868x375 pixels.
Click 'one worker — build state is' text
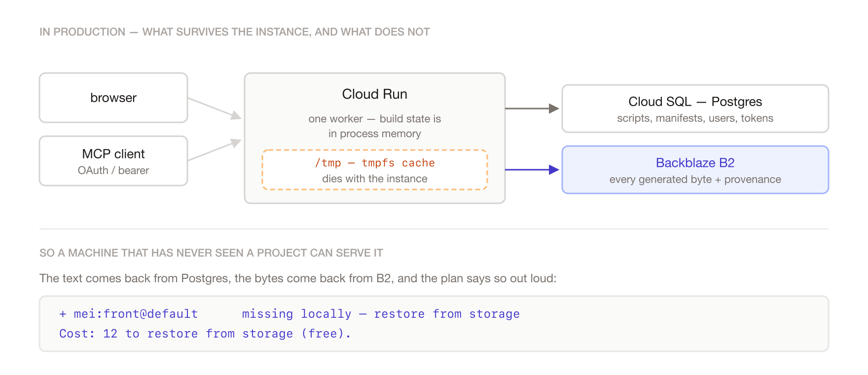pyautogui.click(x=375, y=119)
